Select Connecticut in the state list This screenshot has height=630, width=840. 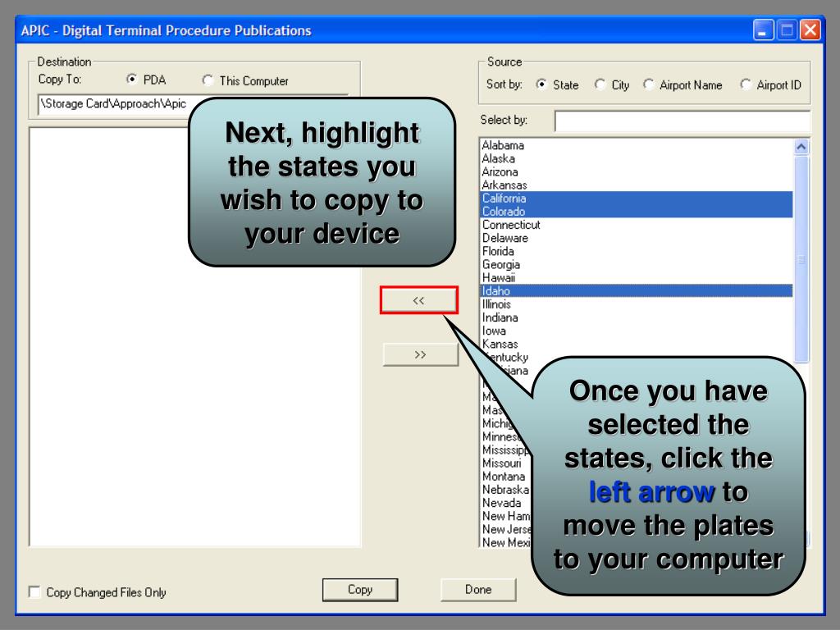pos(637,225)
